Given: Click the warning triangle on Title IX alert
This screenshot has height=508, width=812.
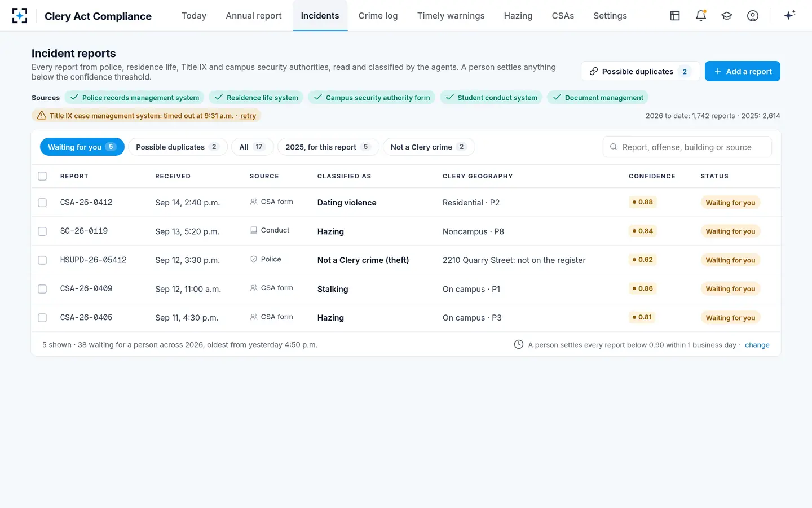Looking at the screenshot, I should 42,115.
